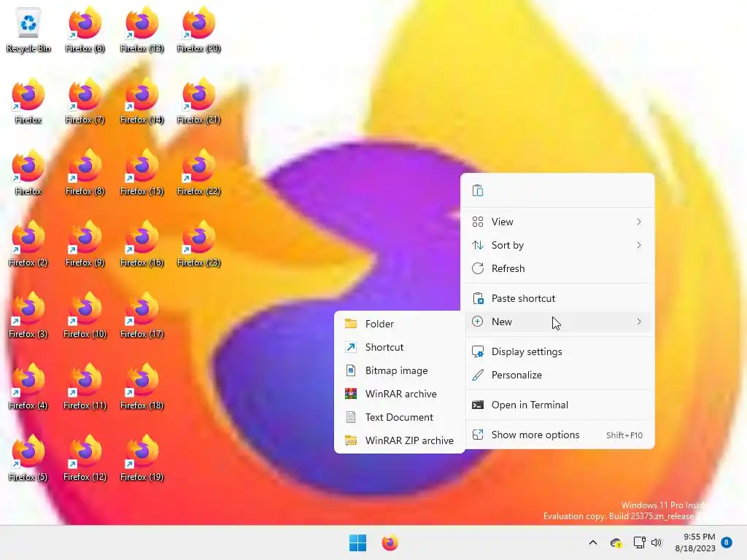Create a new Bitmap image

pyautogui.click(x=400, y=370)
